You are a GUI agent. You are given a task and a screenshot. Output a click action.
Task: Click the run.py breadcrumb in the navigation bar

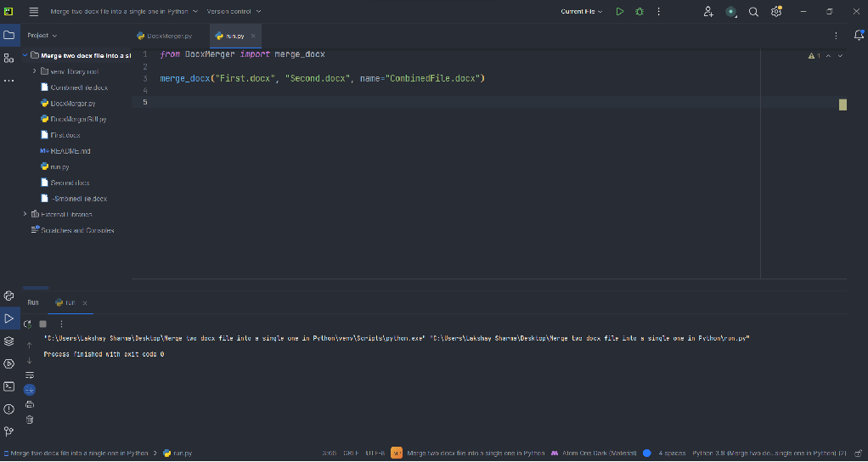[178, 453]
